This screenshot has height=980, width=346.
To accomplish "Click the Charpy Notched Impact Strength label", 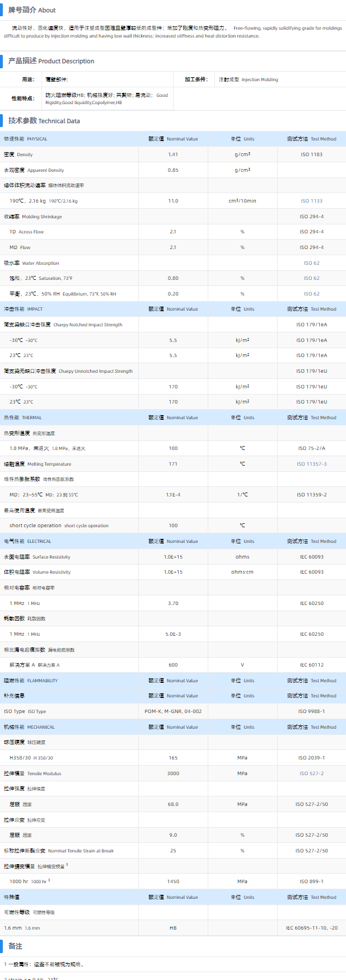I will (x=63, y=325).
